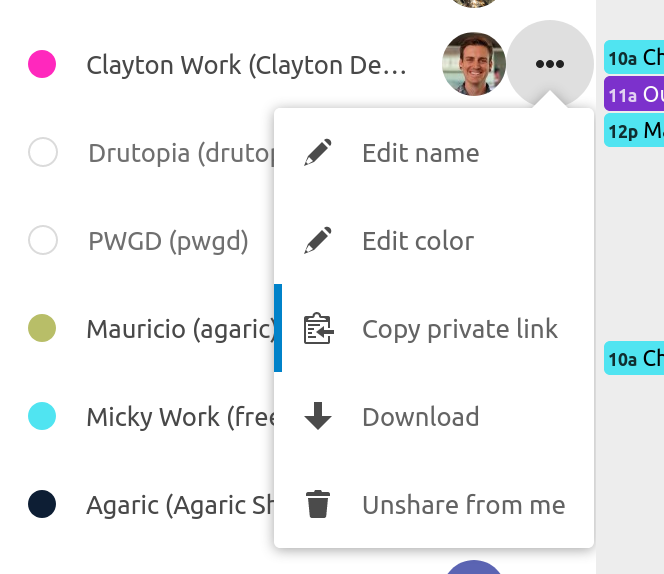Image resolution: width=664 pixels, height=574 pixels.
Task: Open the 12p calendar event
Action: click(634, 130)
